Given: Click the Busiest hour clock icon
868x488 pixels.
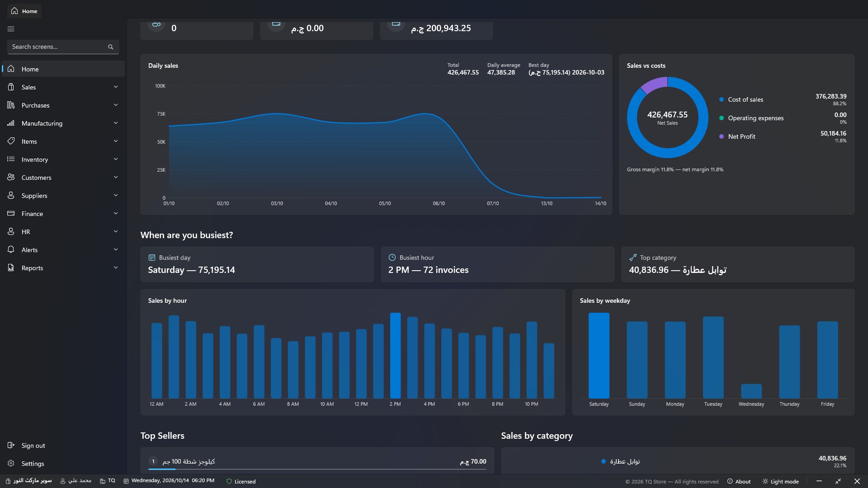Looking at the screenshot, I should 392,258.
